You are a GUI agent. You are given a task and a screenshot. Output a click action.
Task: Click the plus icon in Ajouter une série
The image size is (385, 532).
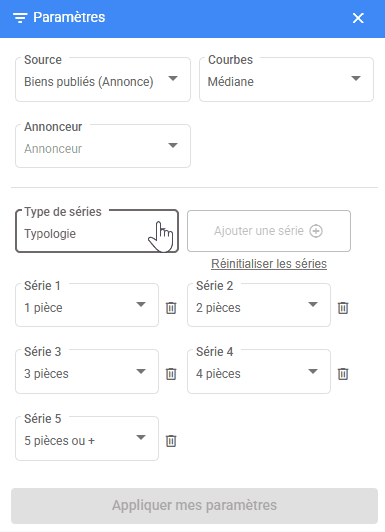[316, 231]
